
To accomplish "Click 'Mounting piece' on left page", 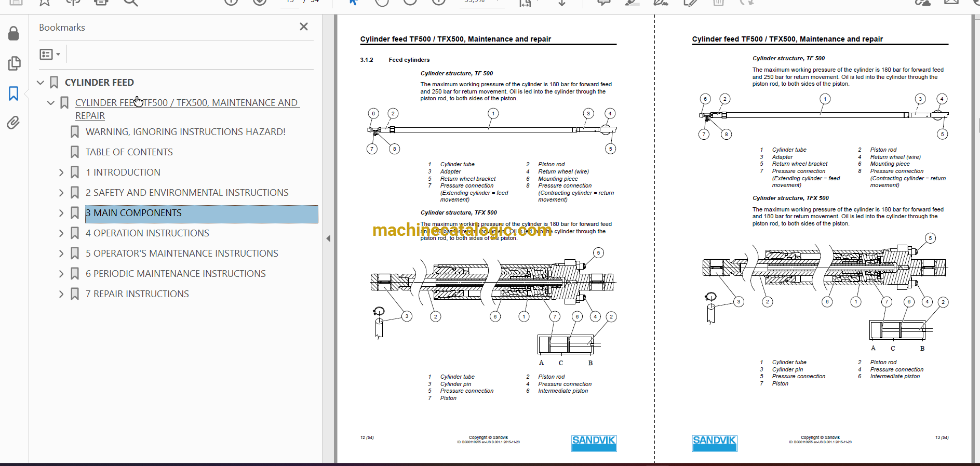I will point(558,179).
